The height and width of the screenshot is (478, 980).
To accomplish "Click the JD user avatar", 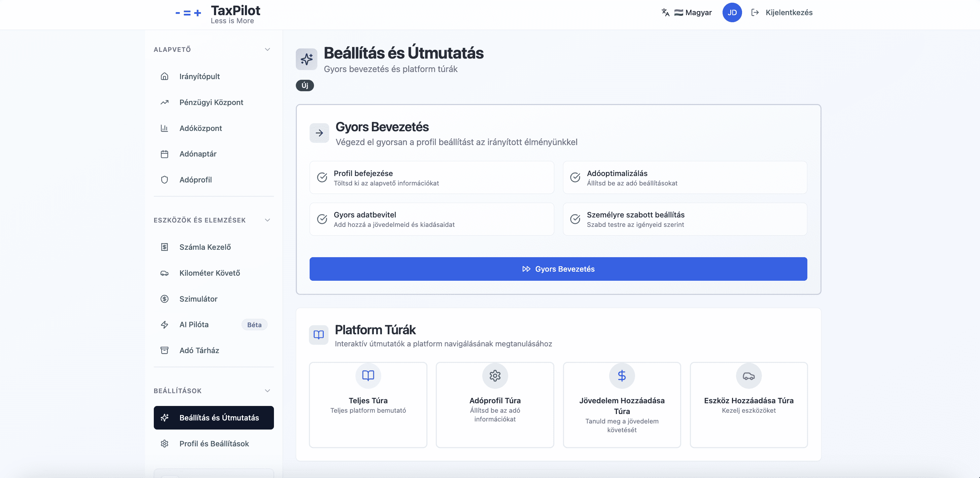I will [732, 12].
